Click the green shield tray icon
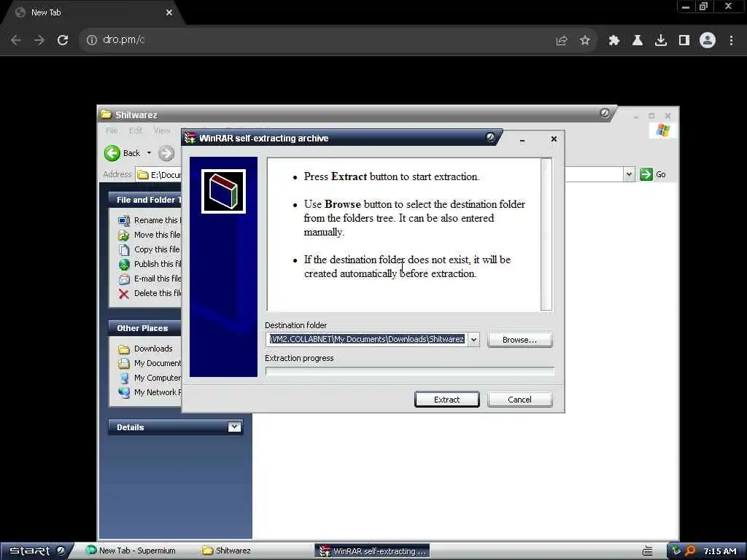Image resolution: width=747 pixels, height=560 pixels. (676, 551)
